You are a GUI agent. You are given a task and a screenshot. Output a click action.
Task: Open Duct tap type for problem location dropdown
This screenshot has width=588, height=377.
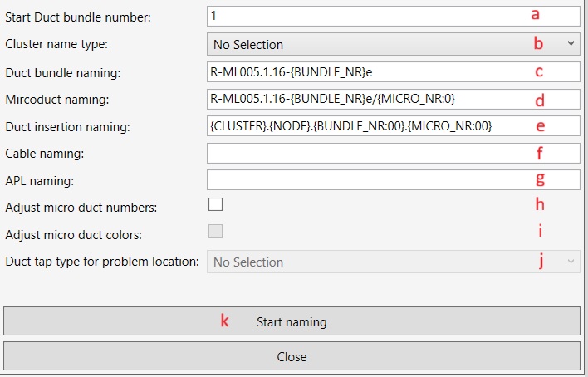[x=365, y=262]
